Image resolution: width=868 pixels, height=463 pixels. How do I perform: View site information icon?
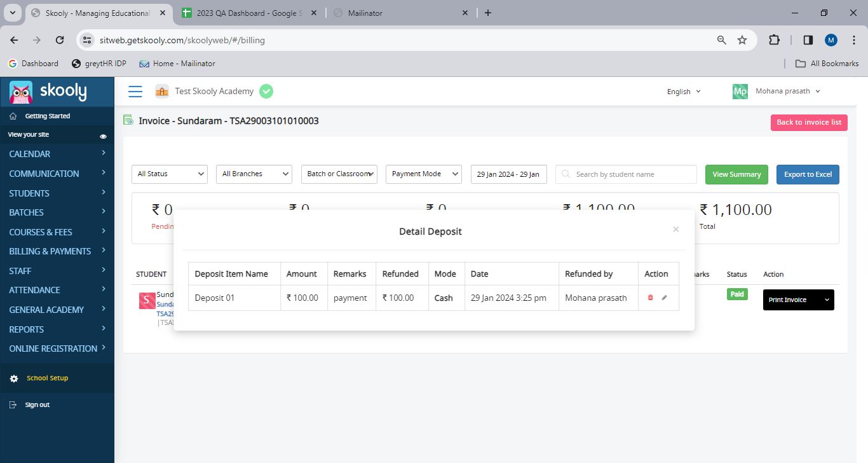pyautogui.click(x=88, y=40)
